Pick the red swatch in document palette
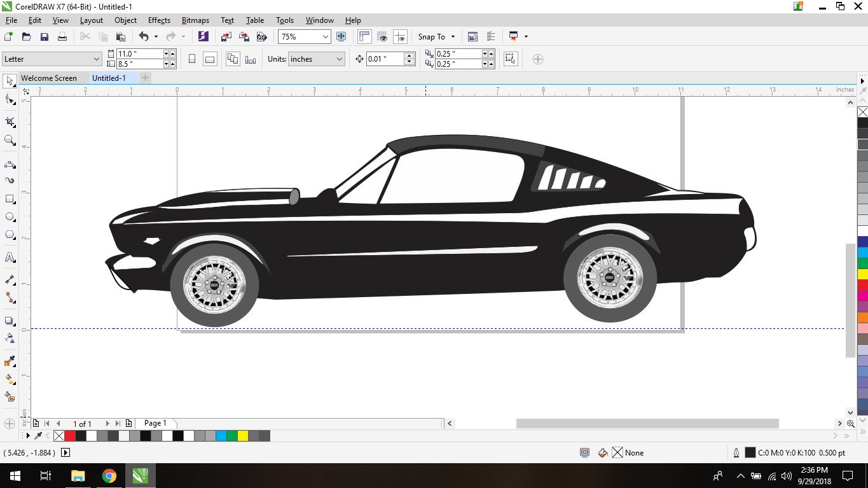Screen dimensions: 868x488 (x=70, y=436)
